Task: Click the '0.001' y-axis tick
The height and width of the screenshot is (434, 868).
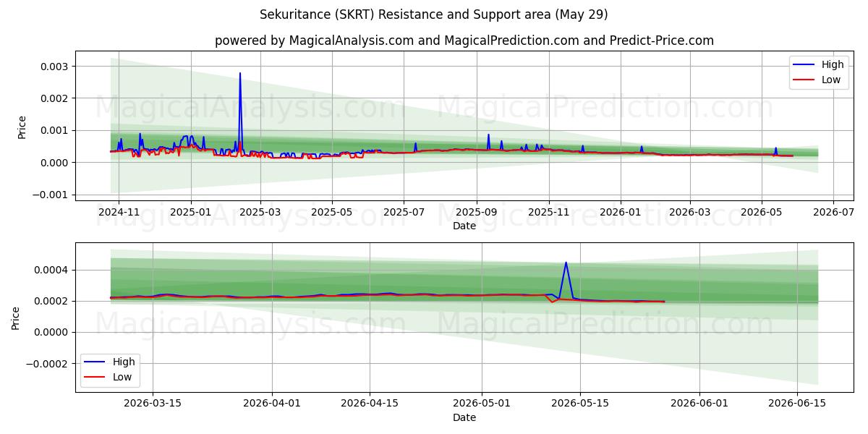Action: pyautogui.click(x=56, y=130)
